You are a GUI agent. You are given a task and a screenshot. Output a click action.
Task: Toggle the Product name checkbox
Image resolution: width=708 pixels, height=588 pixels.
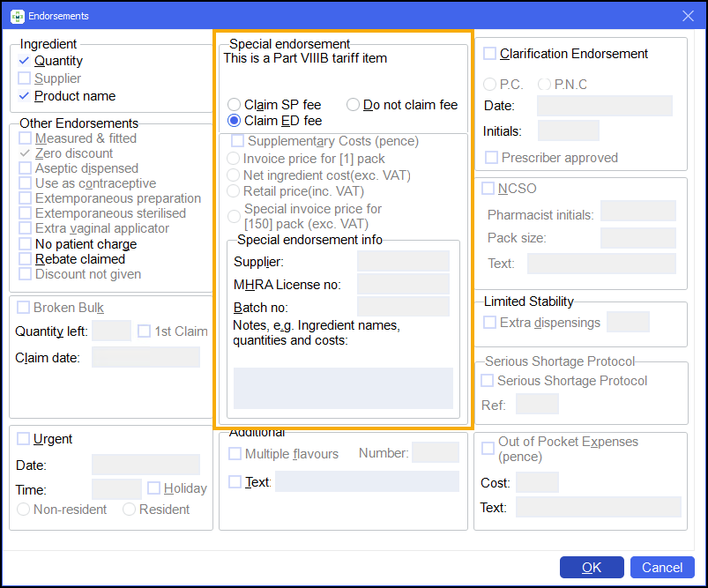pyautogui.click(x=25, y=96)
